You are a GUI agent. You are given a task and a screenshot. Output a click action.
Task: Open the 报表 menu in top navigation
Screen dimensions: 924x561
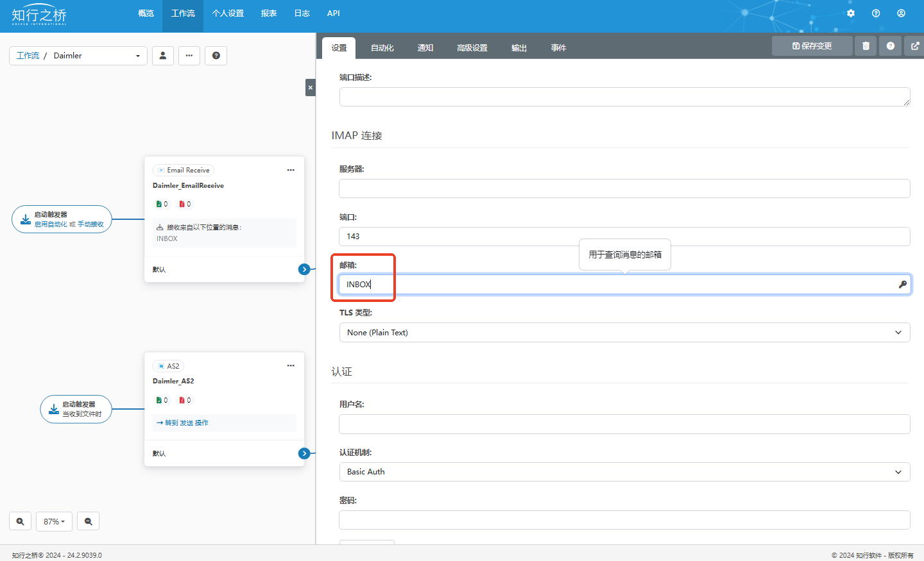[269, 13]
